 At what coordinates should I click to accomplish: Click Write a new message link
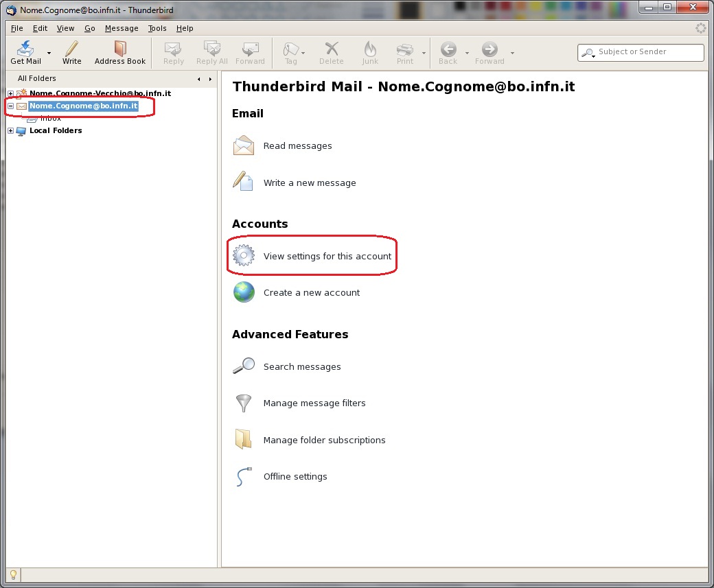coord(310,183)
